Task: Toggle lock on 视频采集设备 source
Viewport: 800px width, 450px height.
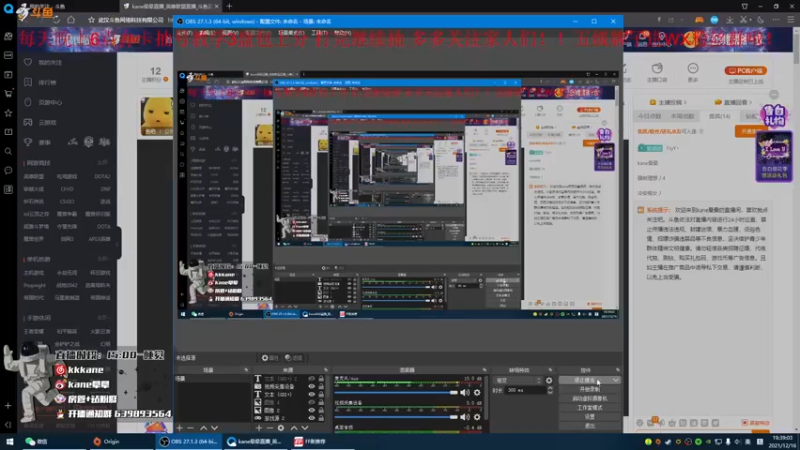Action: point(321,386)
